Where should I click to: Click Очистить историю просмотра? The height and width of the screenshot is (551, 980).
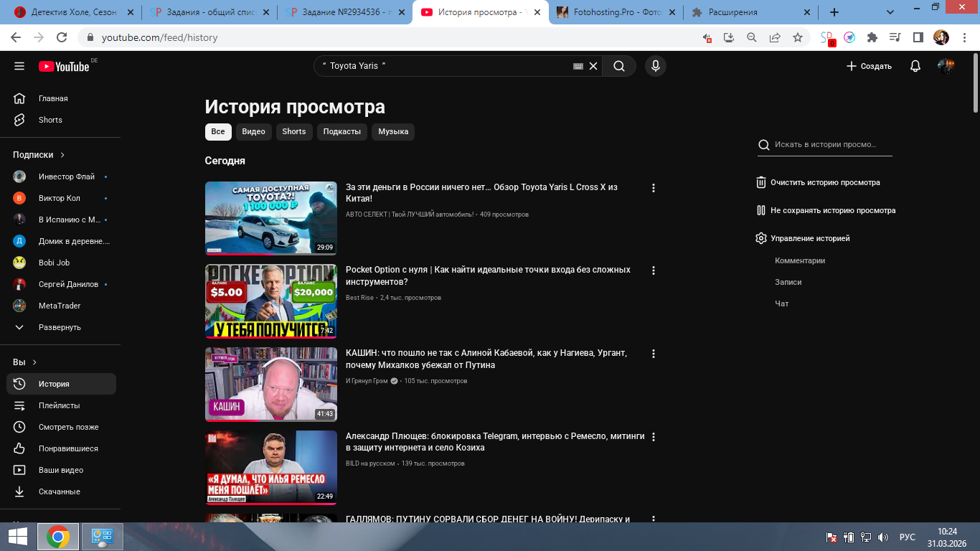pyautogui.click(x=818, y=182)
